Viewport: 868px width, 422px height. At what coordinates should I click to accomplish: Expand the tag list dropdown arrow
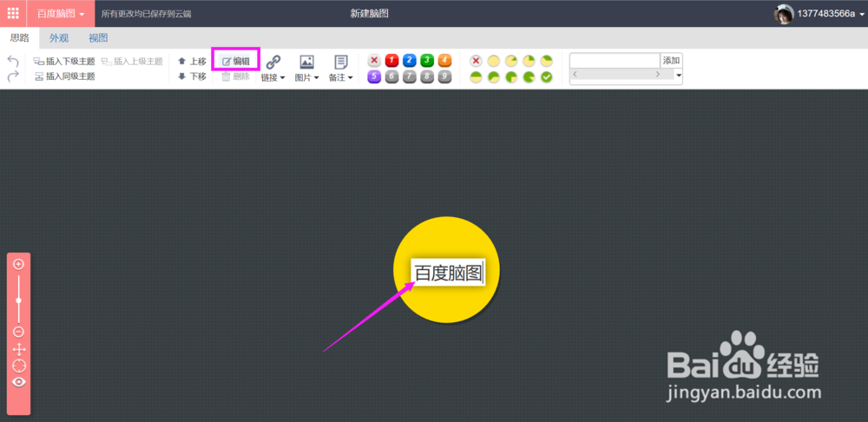coord(679,75)
